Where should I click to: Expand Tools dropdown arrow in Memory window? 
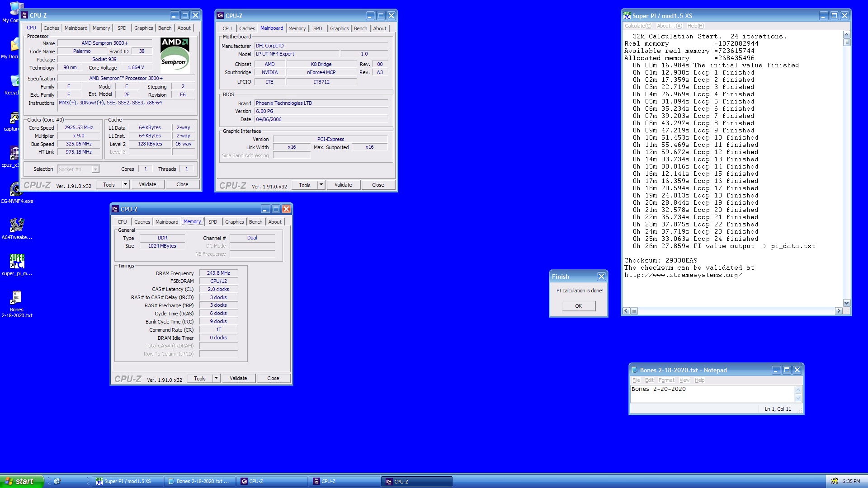pos(217,378)
